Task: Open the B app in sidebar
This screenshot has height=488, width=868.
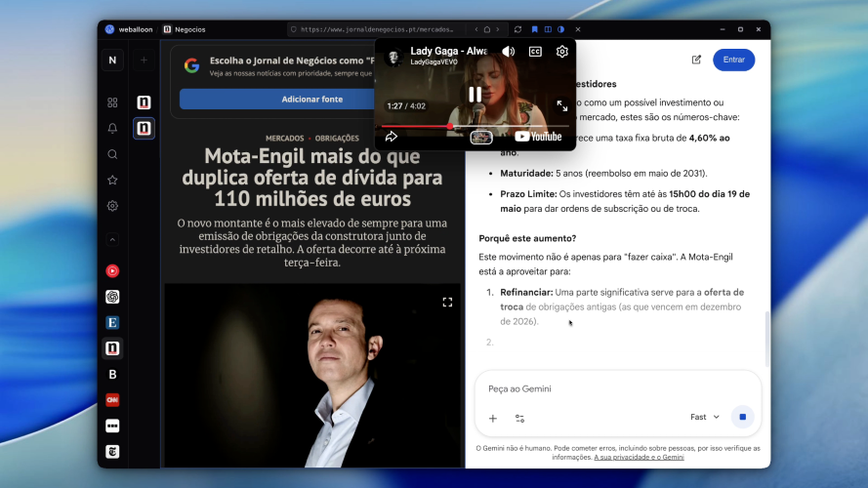Action: [x=112, y=374]
